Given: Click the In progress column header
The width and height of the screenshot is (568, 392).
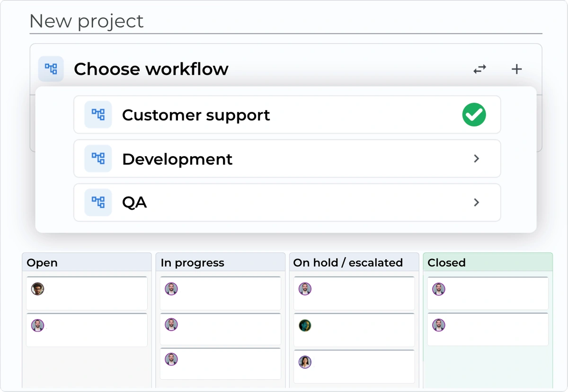Looking at the screenshot, I should (221, 262).
